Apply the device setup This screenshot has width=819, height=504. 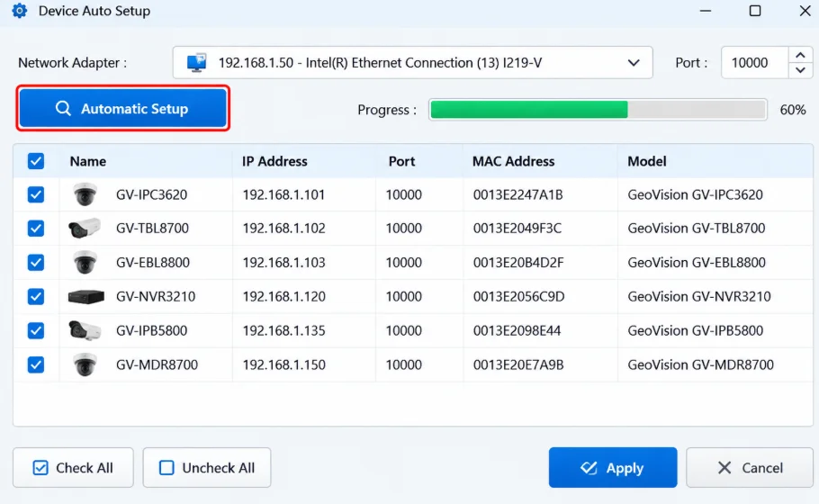613,467
